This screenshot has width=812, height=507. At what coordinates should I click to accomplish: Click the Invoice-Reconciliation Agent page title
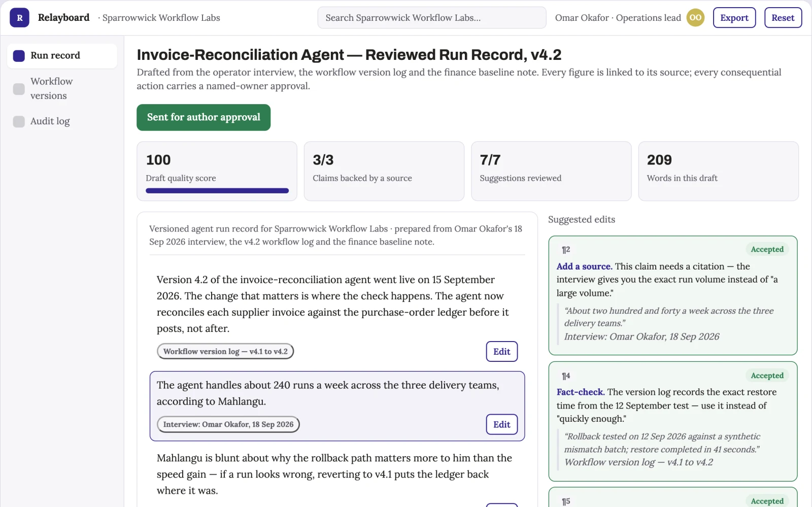click(349, 55)
